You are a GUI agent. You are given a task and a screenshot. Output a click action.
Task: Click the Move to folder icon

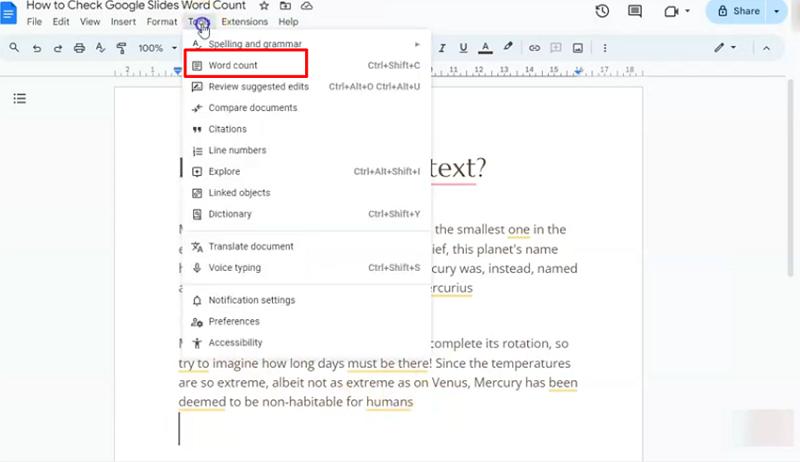285,6
